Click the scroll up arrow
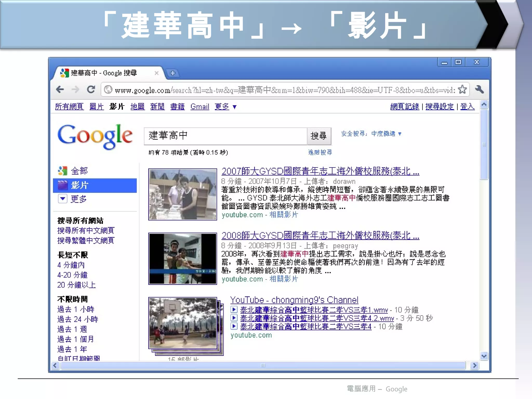The image size is (532, 399). tap(484, 105)
